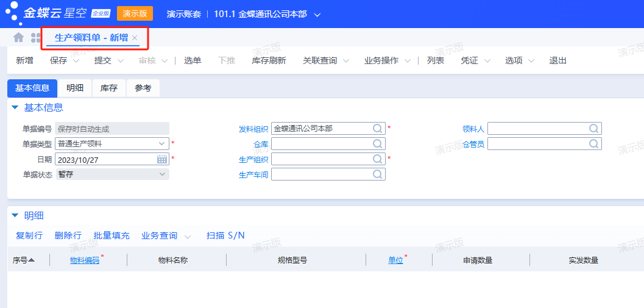Switch to the 参考 tab
This screenshot has width=644, height=308.
[x=143, y=88]
